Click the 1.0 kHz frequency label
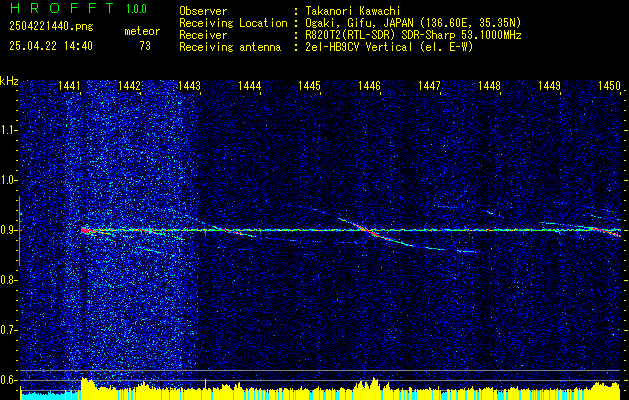 click(x=9, y=181)
